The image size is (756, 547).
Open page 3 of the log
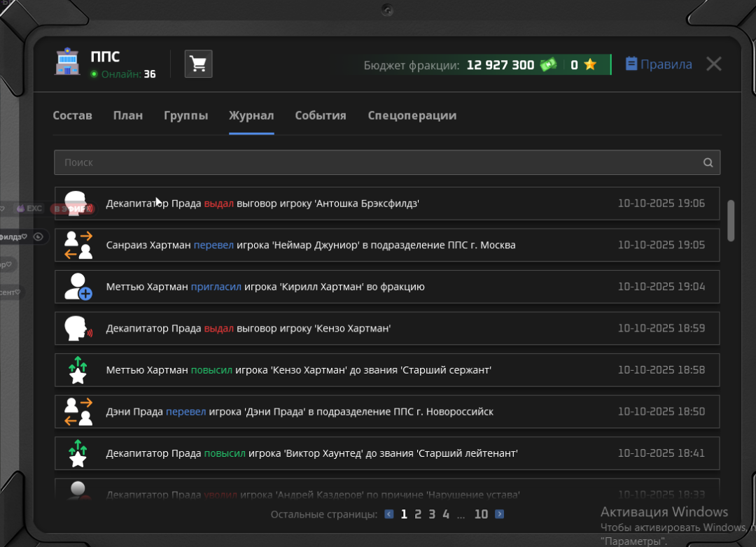pyautogui.click(x=432, y=514)
